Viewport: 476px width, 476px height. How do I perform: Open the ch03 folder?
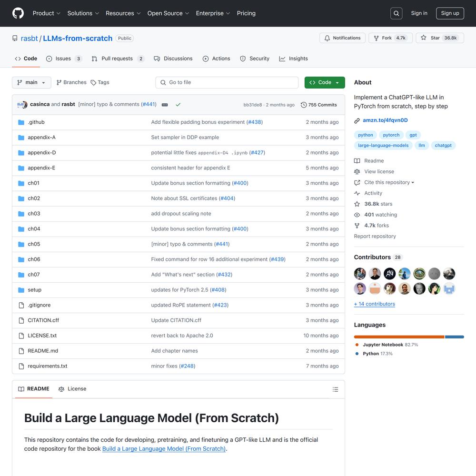pos(34,214)
